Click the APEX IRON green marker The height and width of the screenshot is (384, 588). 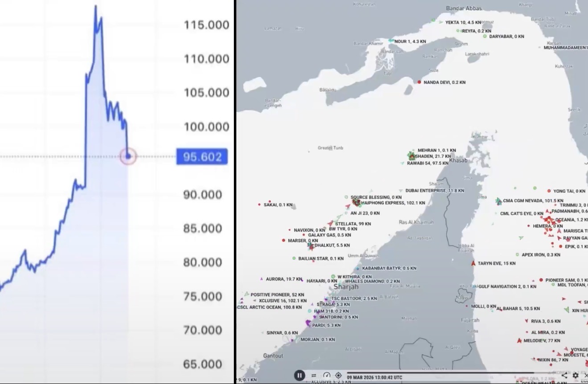point(518,254)
